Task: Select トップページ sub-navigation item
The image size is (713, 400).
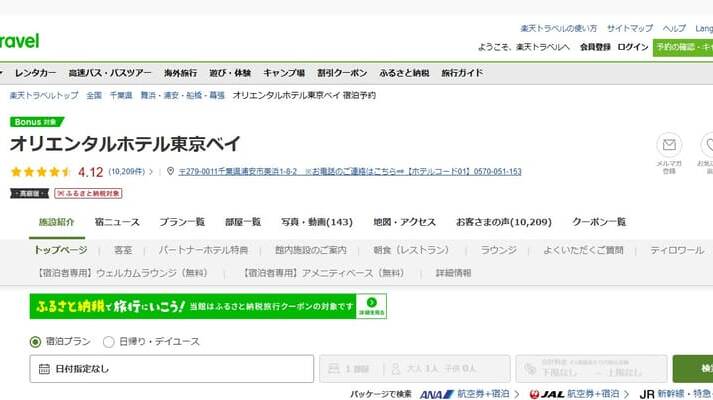Action: coord(61,250)
